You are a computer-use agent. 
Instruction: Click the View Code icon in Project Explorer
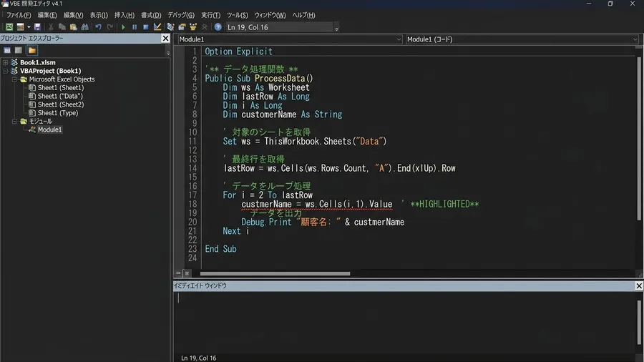click(7, 51)
